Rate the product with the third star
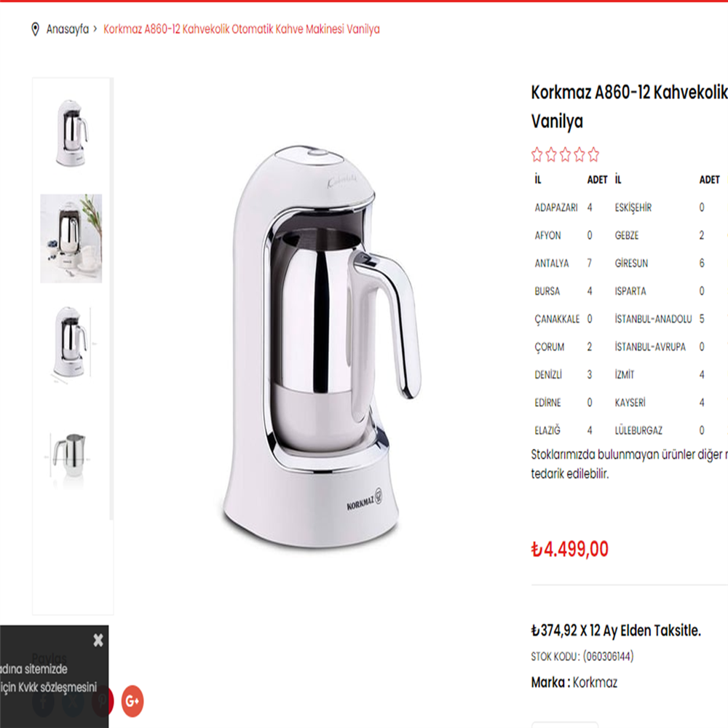 [566, 154]
